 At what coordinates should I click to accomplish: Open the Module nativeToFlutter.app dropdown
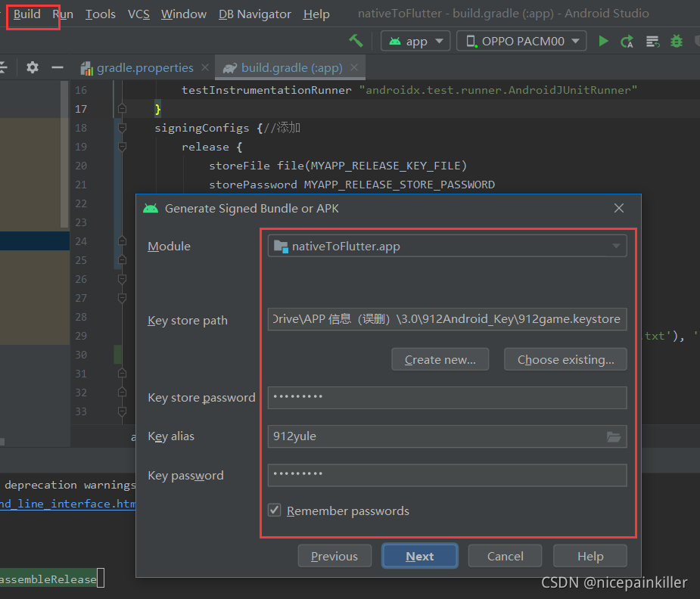tap(447, 247)
